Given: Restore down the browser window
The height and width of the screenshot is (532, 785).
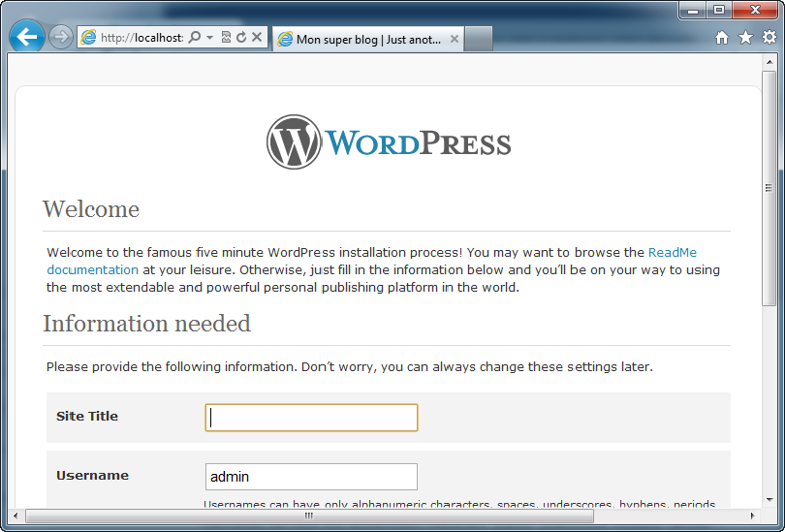Looking at the screenshot, I should [x=719, y=10].
